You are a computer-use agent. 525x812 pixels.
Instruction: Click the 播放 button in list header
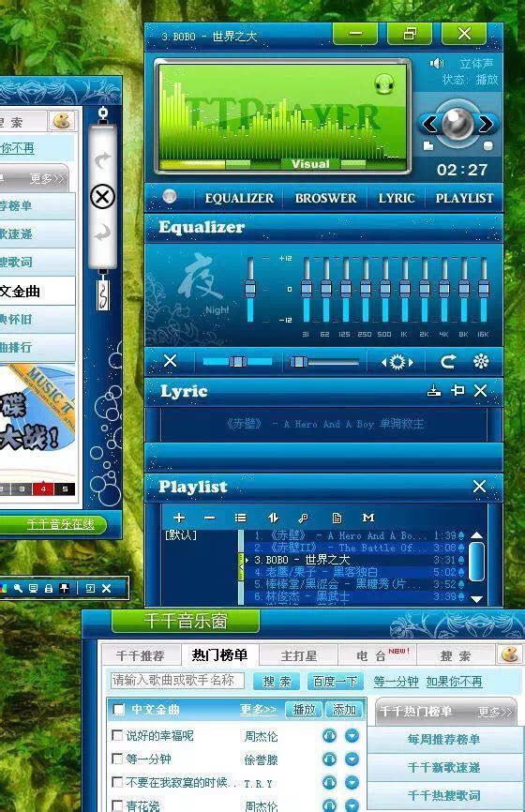point(304,709)
